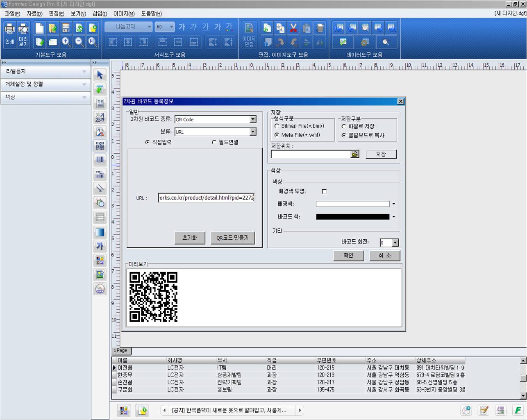This screenshot has height=420, width=527.
Task: Open Print Preview (미리보기)
Action: tap(23, 34)
